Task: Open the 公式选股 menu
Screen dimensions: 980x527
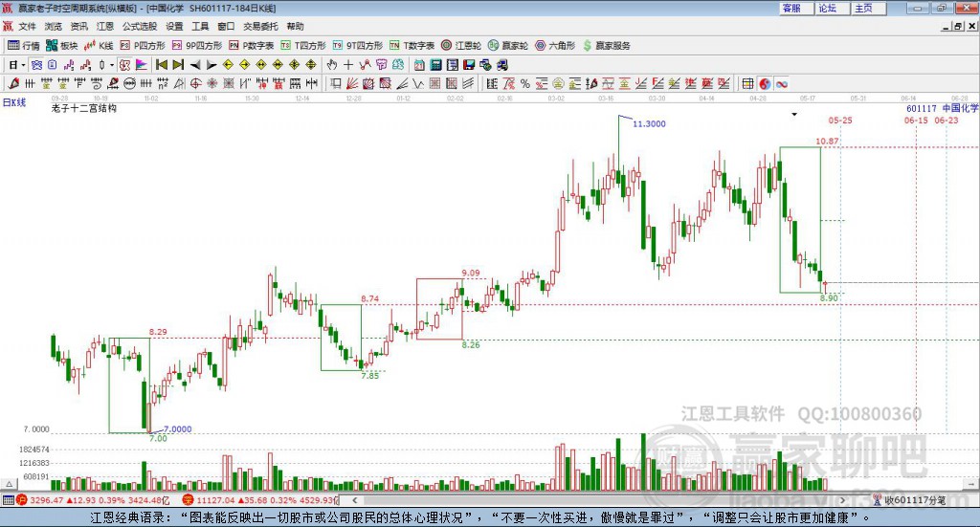Action: pyautogui.click(x=140, y=26)
